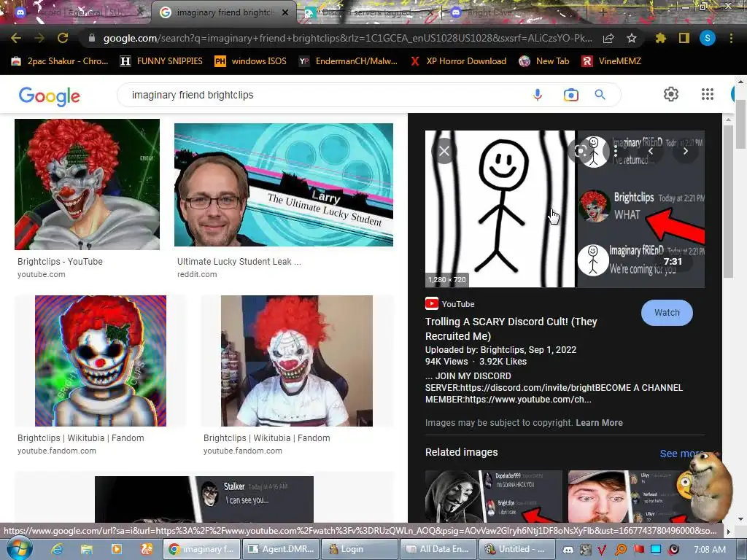The height and width of the screenshot is (560, 747).
Task: Open Google quick settings gear
Action: pyautogui.click(x=671, y=94)
